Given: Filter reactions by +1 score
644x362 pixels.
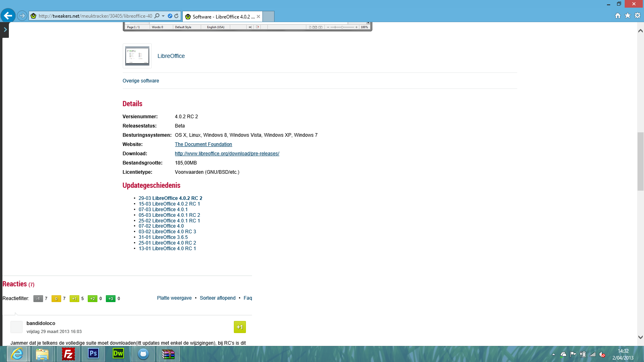Looking at the screenshot, I should (x=74, y=298).
